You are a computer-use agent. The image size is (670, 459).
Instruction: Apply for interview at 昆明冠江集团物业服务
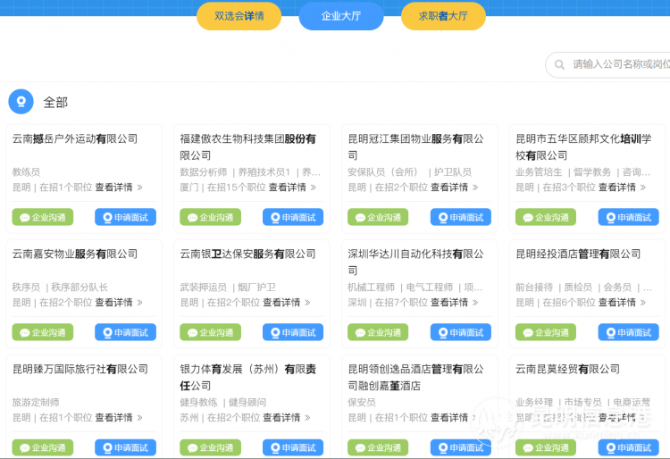tap(461, 217)
